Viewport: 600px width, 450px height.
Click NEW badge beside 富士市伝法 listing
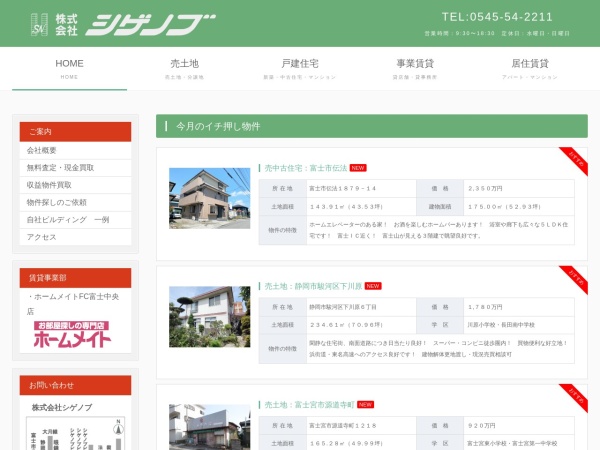point(358,168)
